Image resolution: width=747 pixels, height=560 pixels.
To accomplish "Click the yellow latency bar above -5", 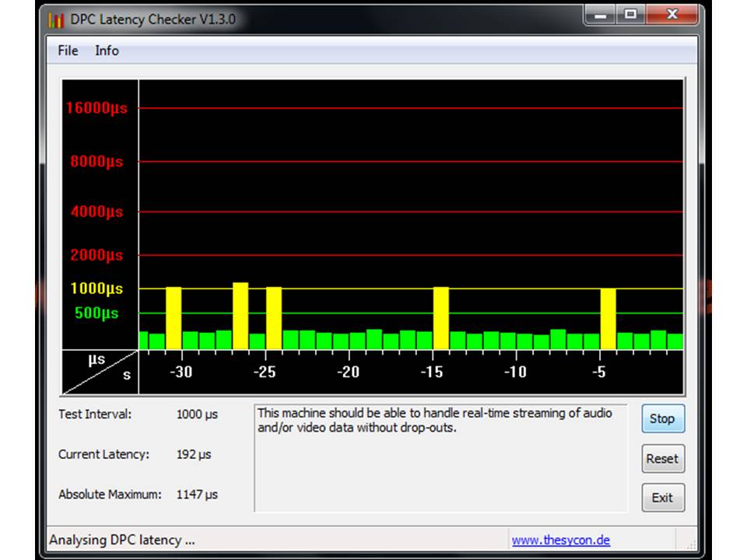I will [x=608, y=319].
